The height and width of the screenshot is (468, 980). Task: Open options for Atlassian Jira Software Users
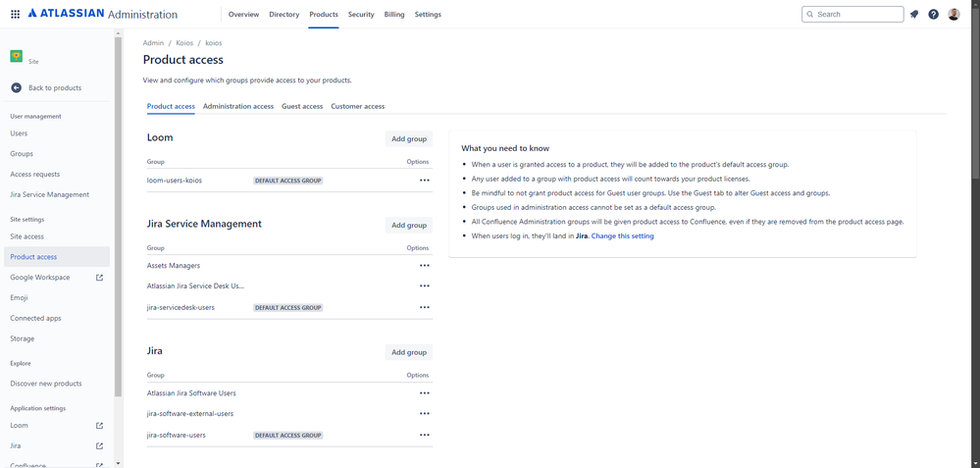(x=425, y=393)
